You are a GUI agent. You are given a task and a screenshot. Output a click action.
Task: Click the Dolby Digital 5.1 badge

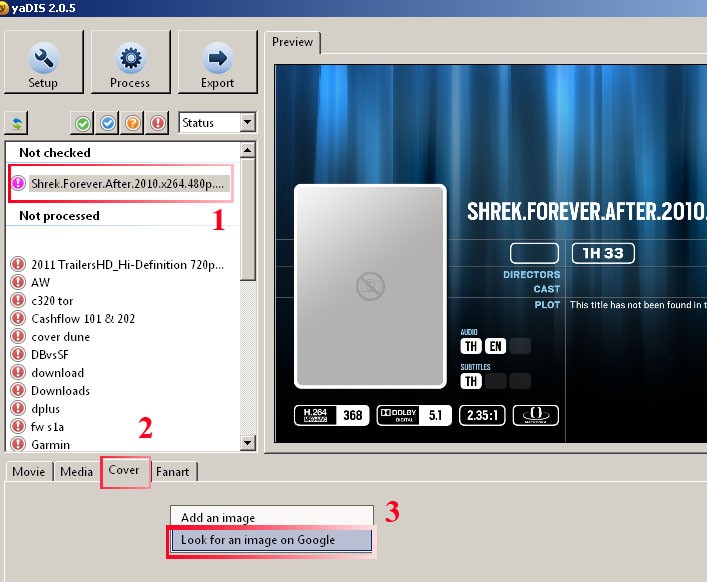(x=414, y=415)
